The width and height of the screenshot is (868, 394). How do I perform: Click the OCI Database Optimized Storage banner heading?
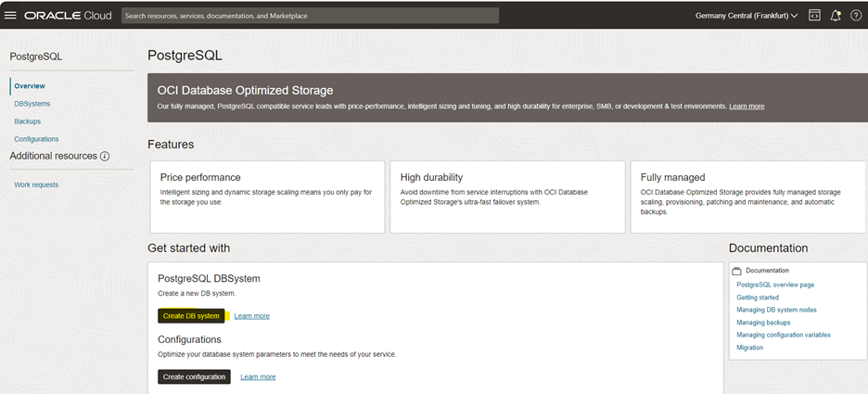point(245,90)
